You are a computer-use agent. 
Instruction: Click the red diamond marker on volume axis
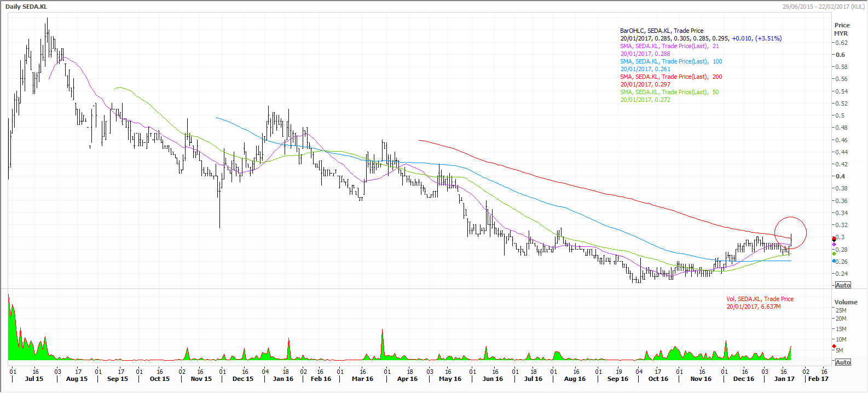click(x=834, y=346)
